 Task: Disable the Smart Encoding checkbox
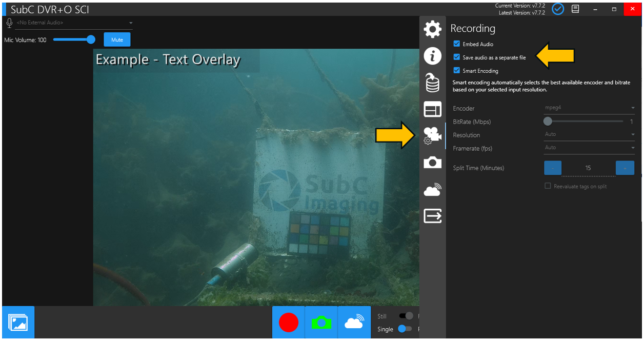pyautogui.click(x=457, y=71)
